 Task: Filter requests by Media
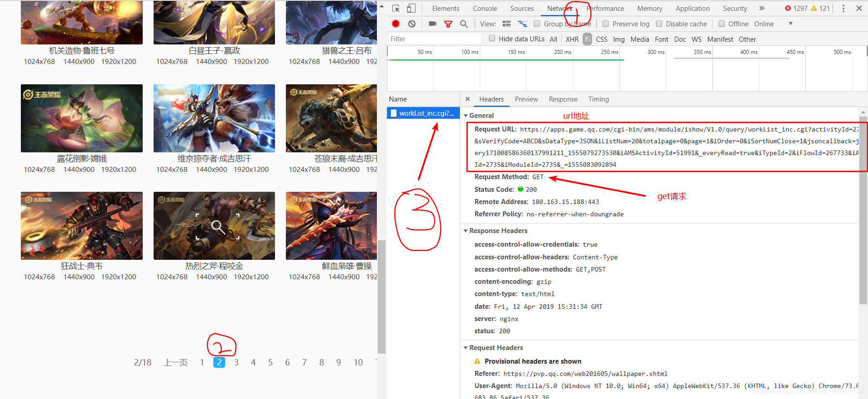click(x=640, y=39)
